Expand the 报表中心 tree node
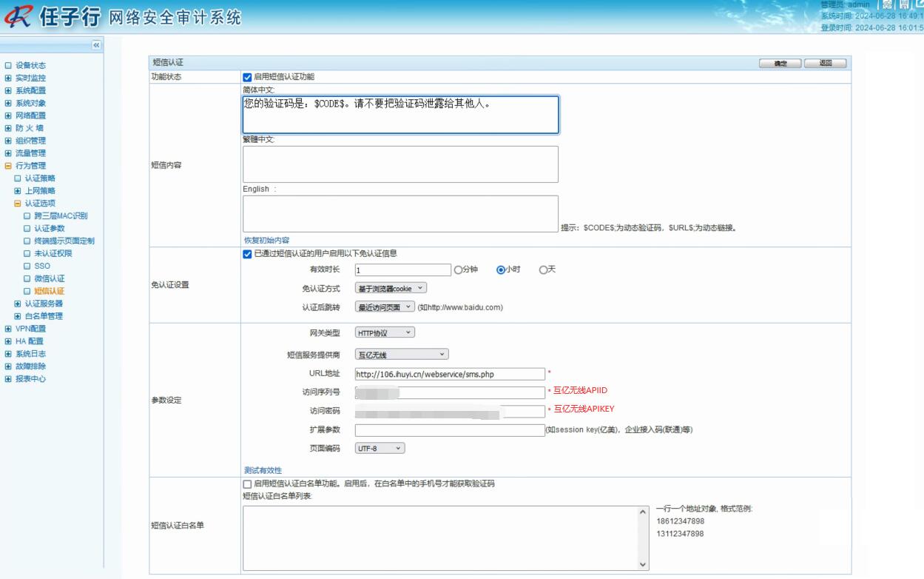The image size is (924, 579). (x=8, y=379)
